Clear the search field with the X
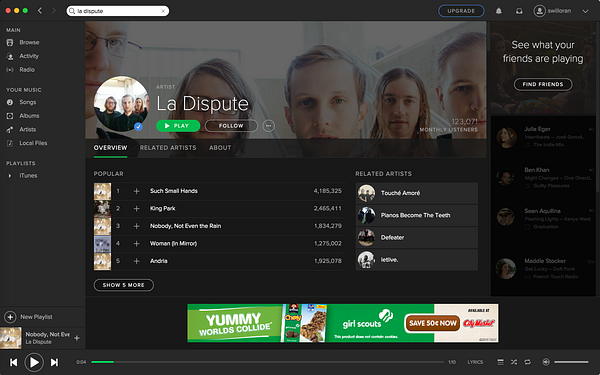Screen dimensions: 600x375 coord(163,11)
